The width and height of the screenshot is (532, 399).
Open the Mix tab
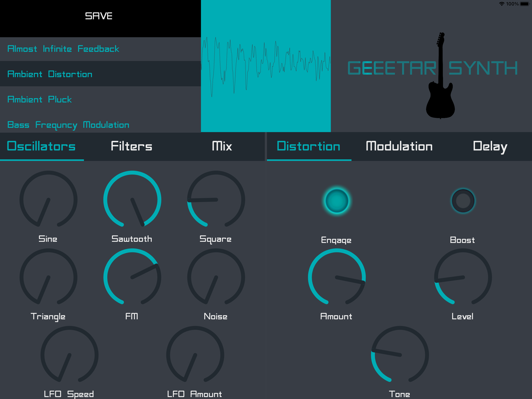222,146
